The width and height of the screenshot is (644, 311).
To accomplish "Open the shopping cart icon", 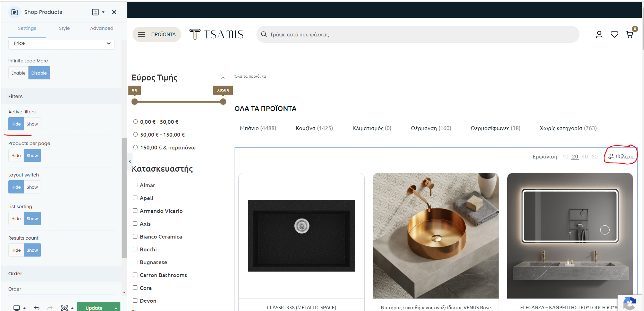I will point(629,34).
